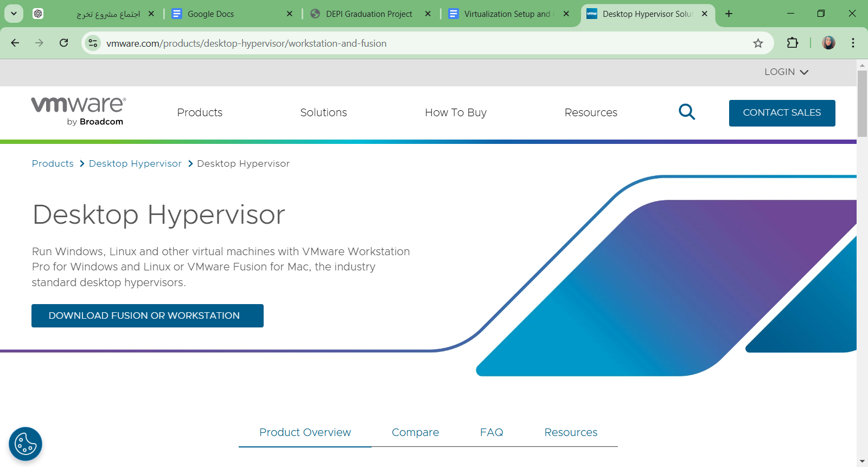
Task: Click the browser forward arrow
Action: pos(39,43)
